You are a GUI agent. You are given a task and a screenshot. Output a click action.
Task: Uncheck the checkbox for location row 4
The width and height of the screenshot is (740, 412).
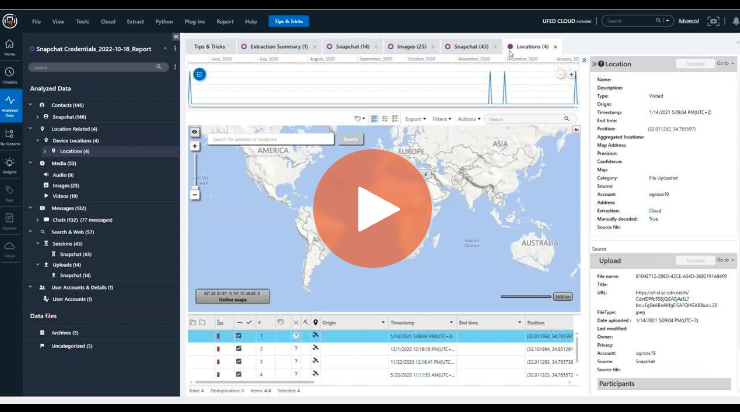(238, 374)
